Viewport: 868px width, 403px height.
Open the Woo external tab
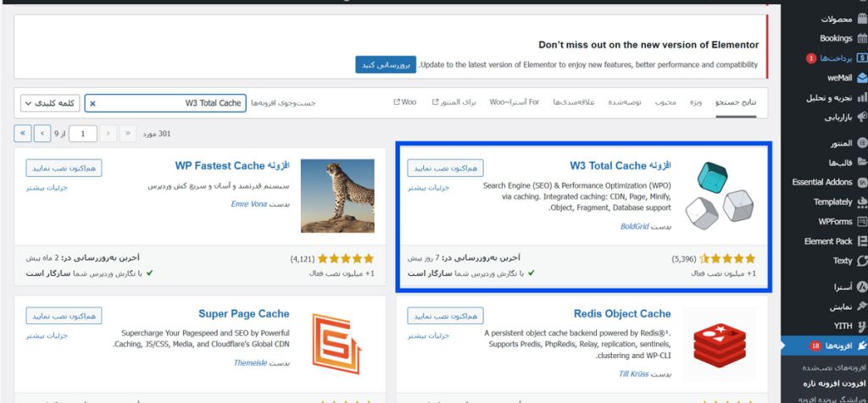pyautogui.click(x=404, y=102)
